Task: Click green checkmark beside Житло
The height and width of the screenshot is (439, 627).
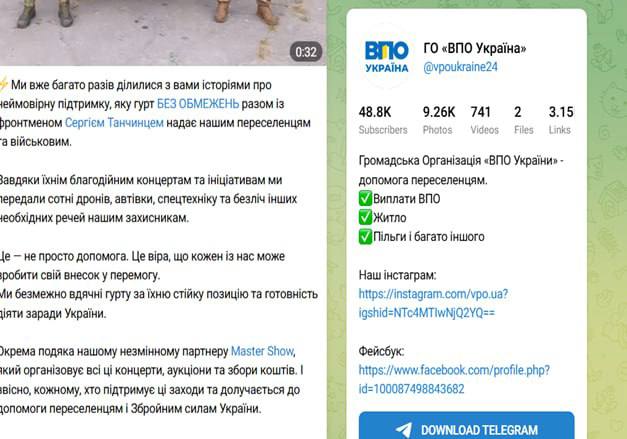Action: point(365,218)
